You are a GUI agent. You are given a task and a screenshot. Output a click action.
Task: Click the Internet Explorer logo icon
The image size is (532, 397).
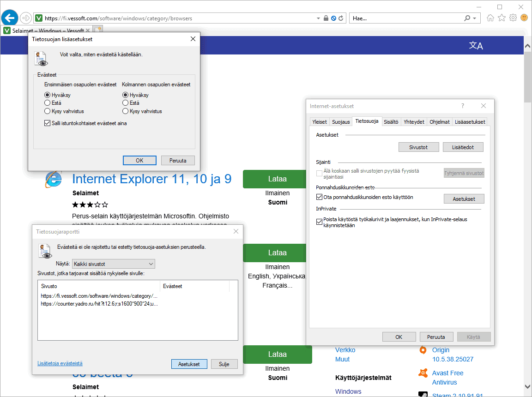[x=53, y=179]
